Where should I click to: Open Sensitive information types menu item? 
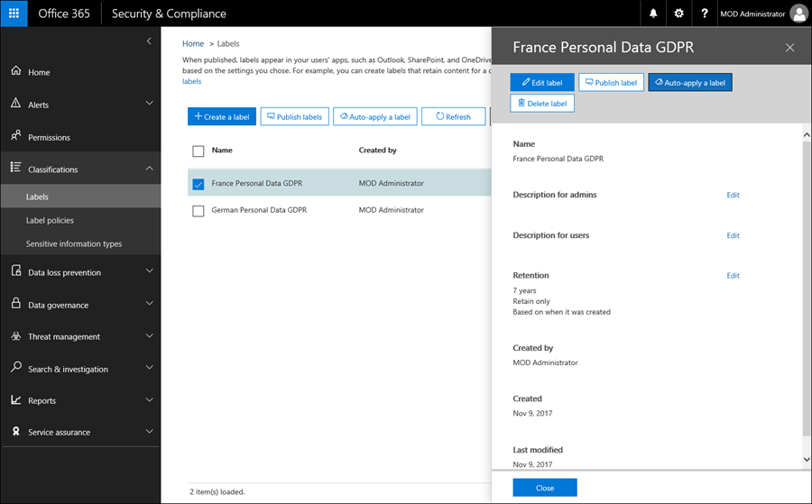[x=74, y=243]
